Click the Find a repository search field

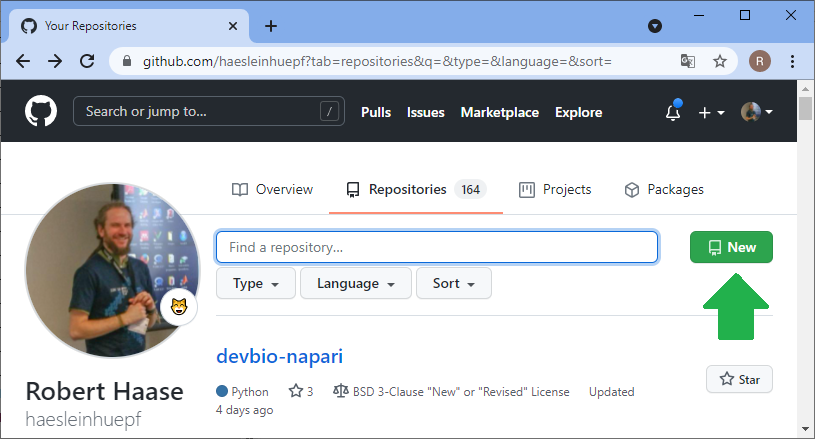[x=436, y=247]
